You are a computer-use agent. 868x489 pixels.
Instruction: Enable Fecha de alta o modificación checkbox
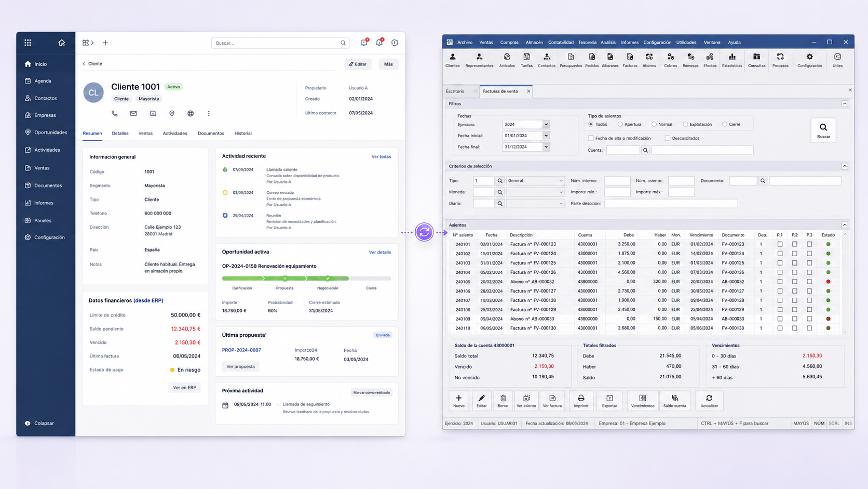pos(591,138)
